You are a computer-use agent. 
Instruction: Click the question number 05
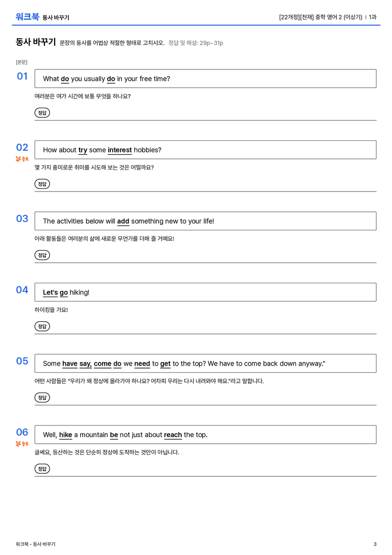tap(22, 360)
